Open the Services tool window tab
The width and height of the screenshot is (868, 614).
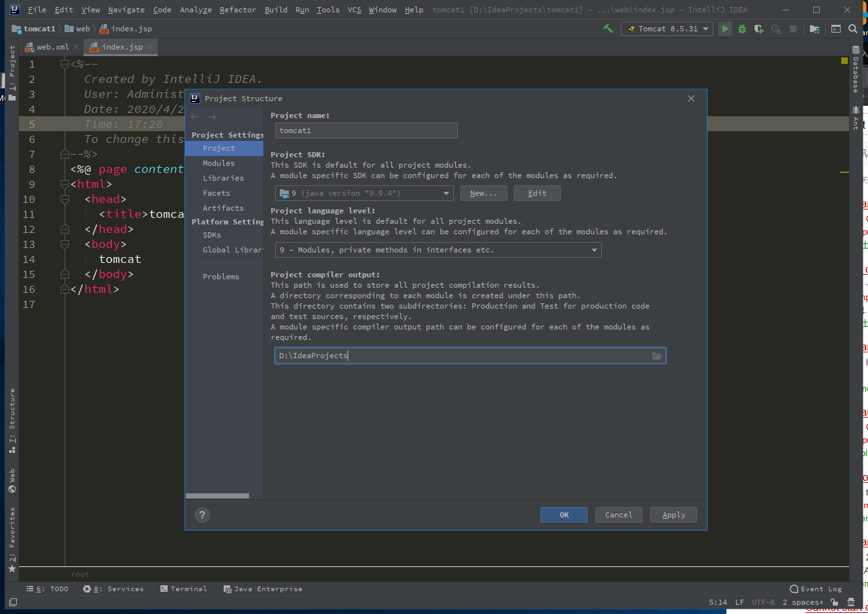(x=113, y=589)
